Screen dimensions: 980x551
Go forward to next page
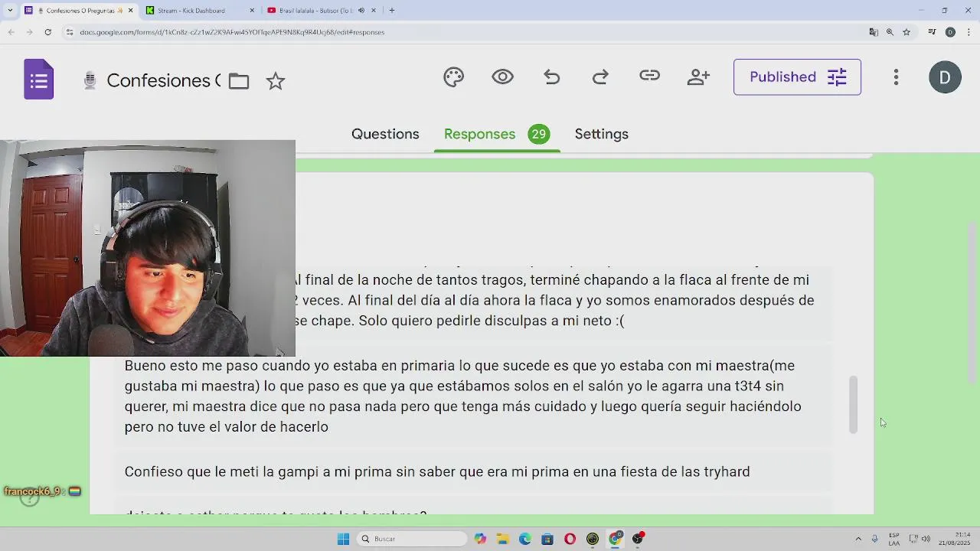(29, 32)
